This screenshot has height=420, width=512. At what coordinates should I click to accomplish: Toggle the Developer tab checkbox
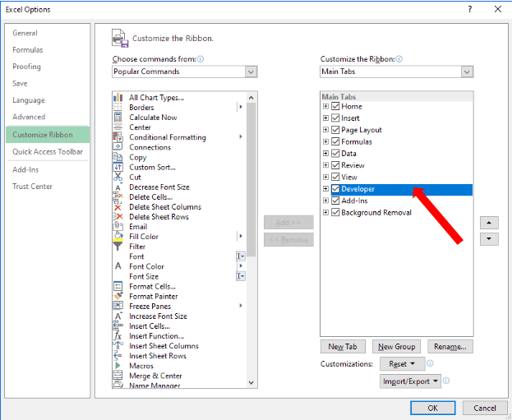point(335,189)
